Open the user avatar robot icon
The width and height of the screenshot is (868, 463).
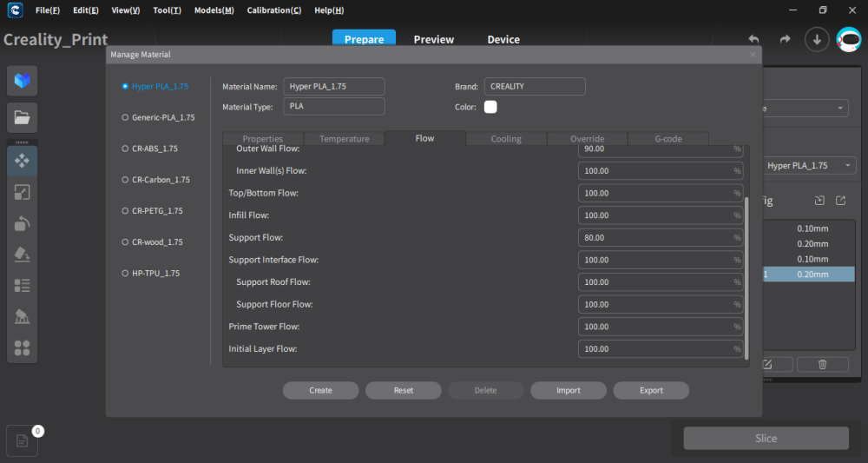[849, 39]
